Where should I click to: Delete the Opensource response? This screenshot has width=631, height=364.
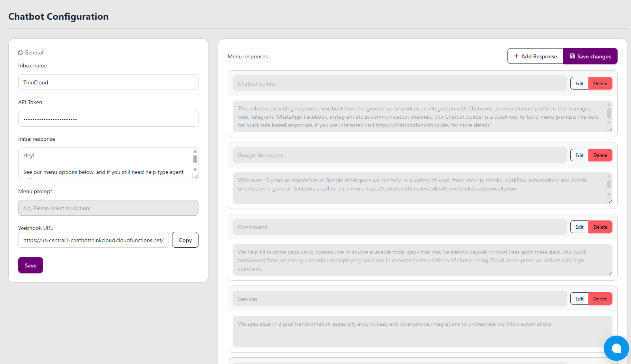click(600, 227)
